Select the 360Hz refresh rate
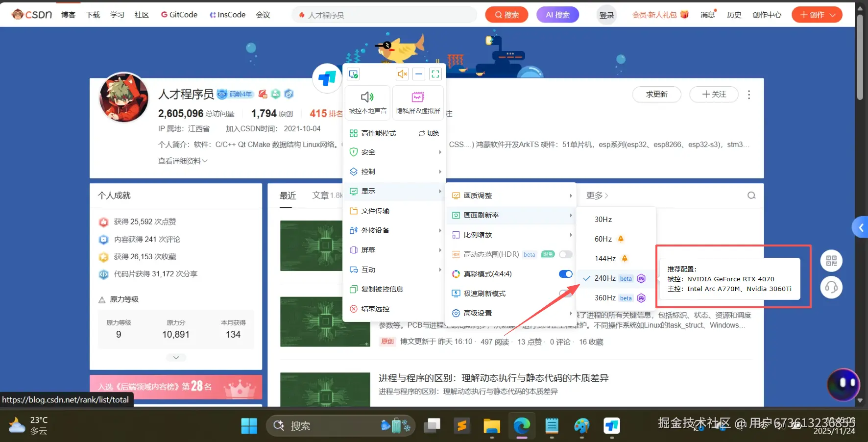868x442 pixels. pos(616,298)
